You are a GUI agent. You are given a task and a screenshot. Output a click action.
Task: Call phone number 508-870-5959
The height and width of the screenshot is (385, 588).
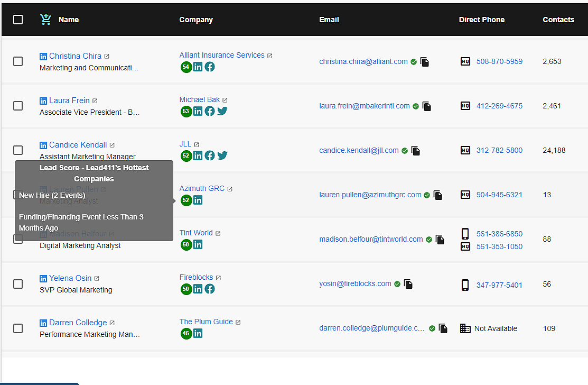click(x=499, y=61)
